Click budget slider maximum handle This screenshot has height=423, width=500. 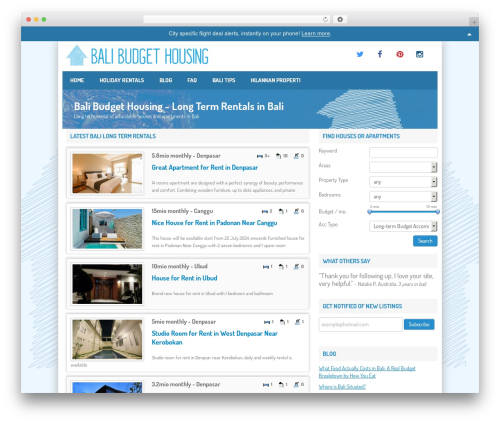coord(437,212)
